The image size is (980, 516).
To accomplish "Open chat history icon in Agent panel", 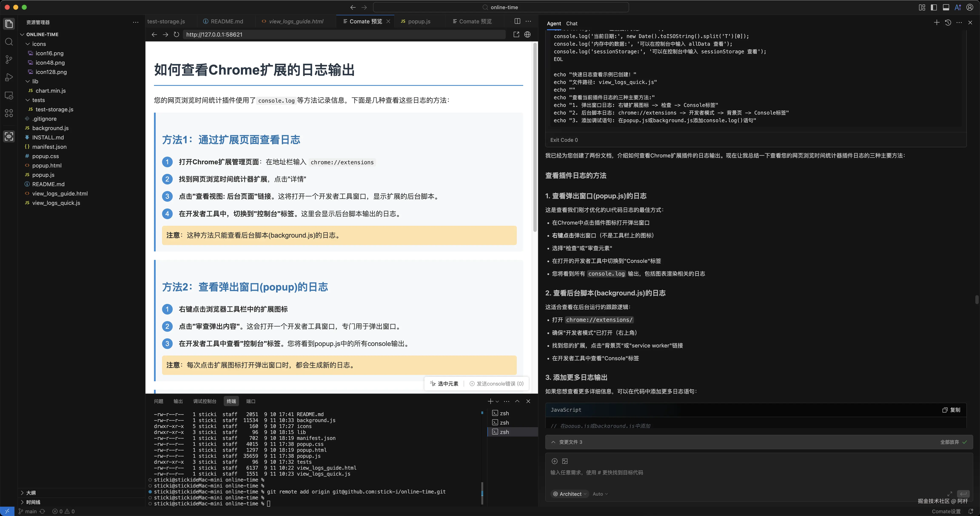I will [948, 23].
